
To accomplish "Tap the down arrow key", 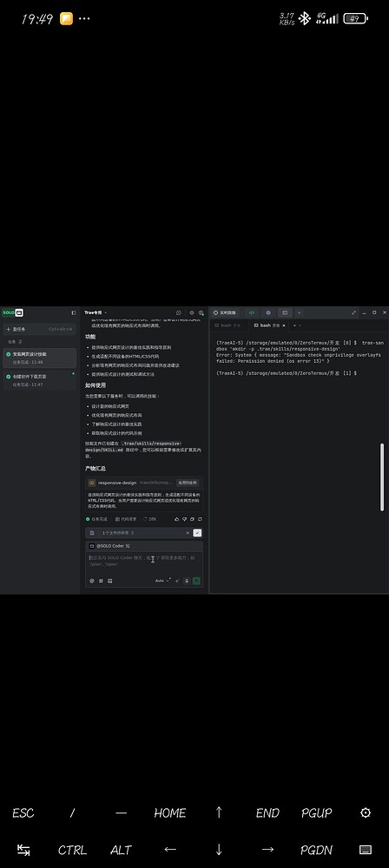I will click(218, 850).
